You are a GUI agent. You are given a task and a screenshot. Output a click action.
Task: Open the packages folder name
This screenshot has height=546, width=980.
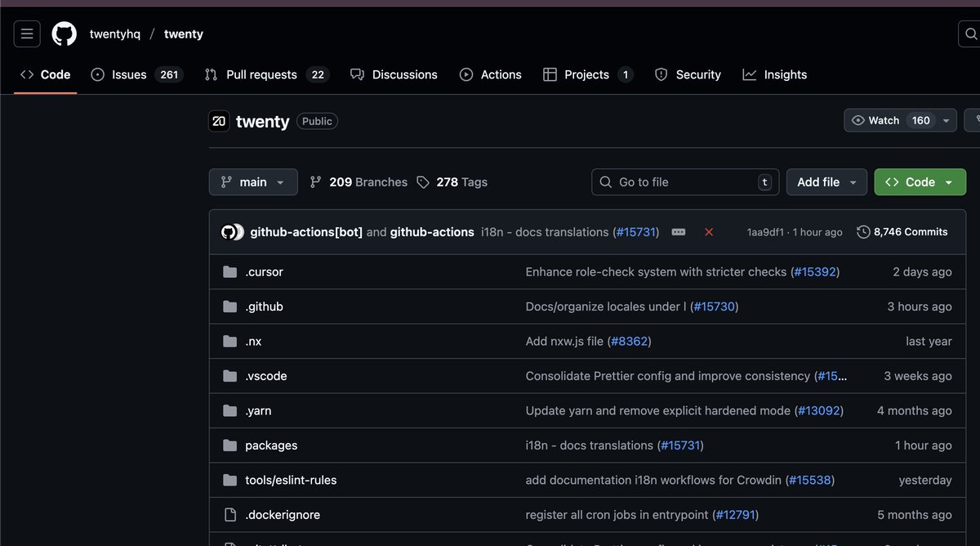pyautogui.click(x=271, y=445)
